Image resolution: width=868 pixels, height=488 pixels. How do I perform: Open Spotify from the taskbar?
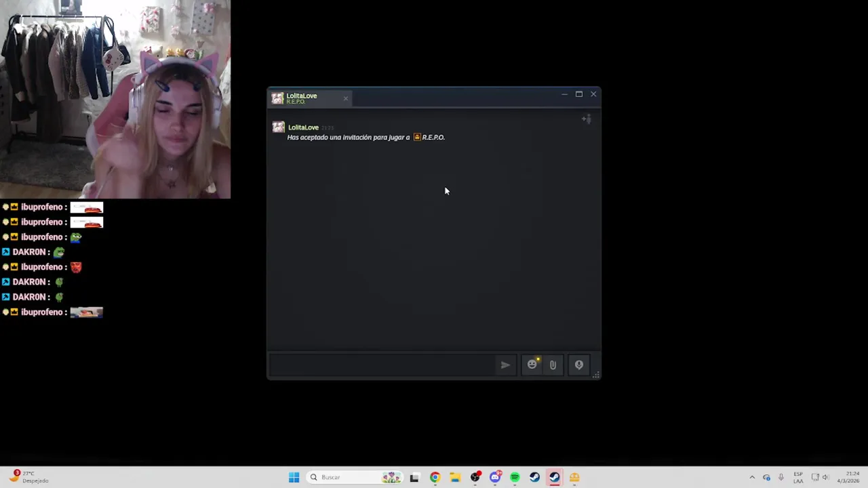515,477
